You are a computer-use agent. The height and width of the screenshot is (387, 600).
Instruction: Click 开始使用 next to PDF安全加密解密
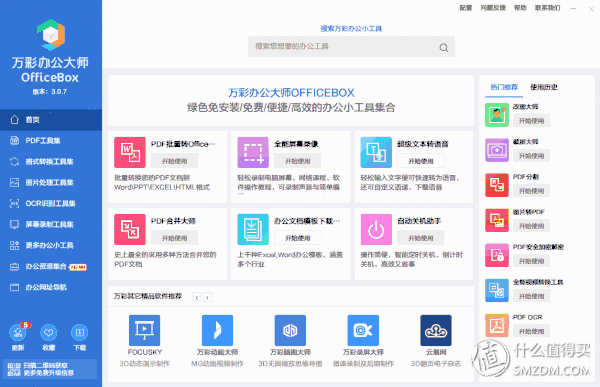[531, 261]
